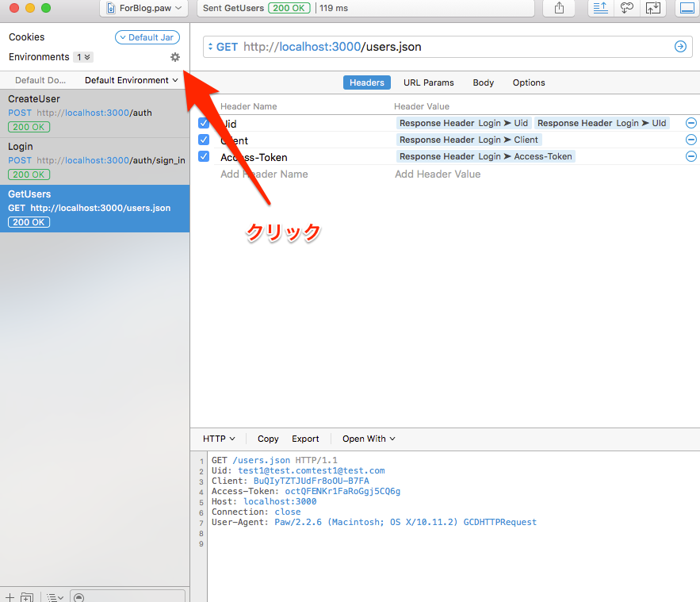Click the Connection: close preview line
The height and width of the screenshot is (602, 700).
tap(256, 512)
